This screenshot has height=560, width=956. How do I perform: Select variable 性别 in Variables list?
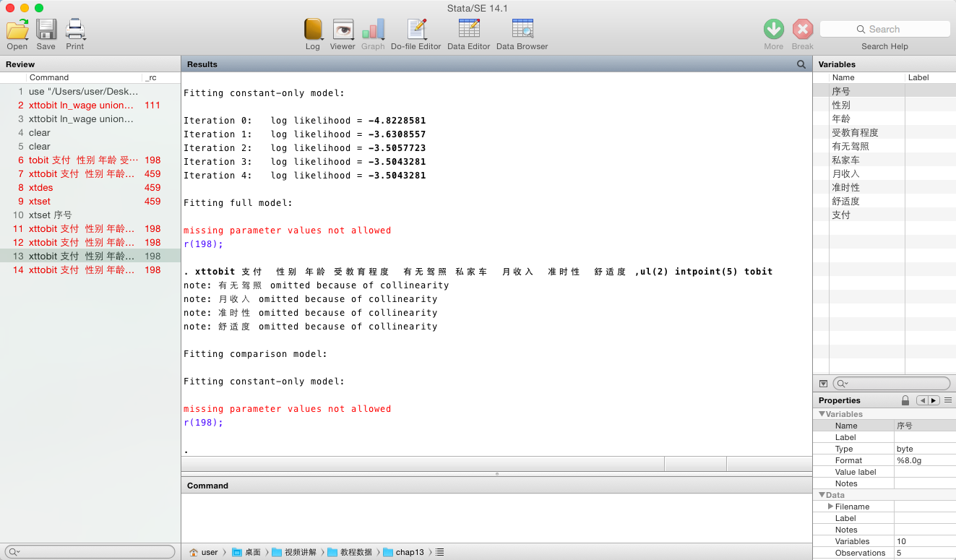pyautogui.click(x=884, y=105)
